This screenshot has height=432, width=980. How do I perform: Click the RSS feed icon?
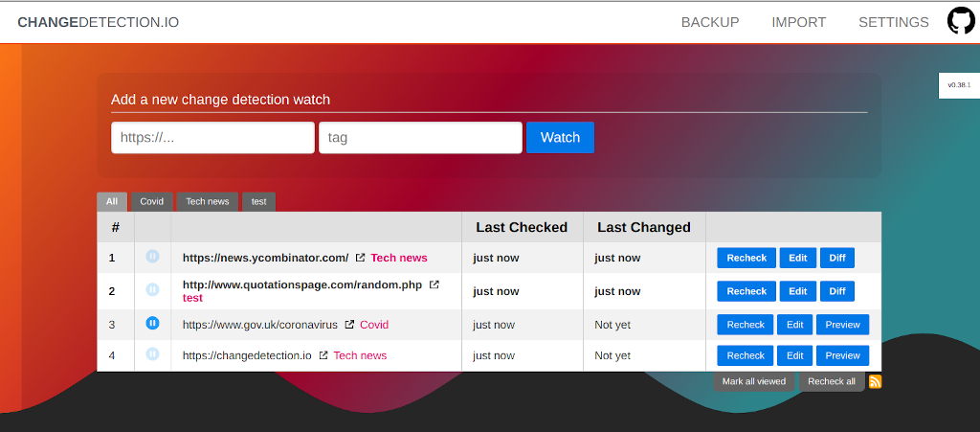(875, 381)
